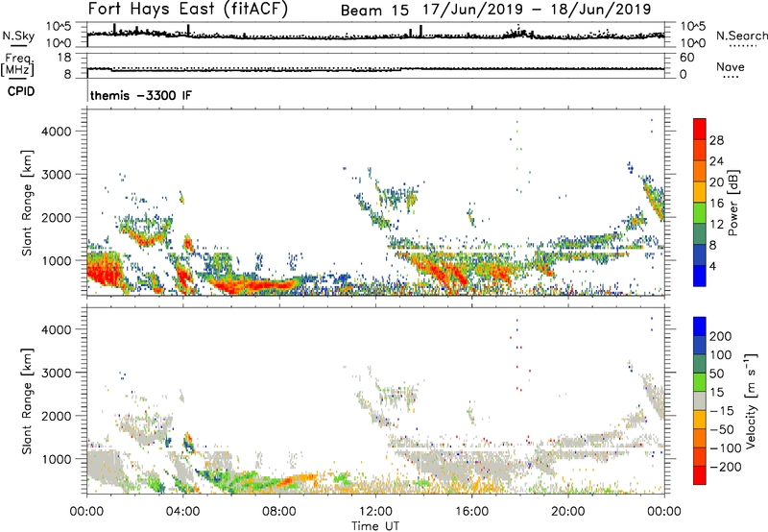Click the '08:00' time axis label
Viewport: 768px width, 532px height.
[x=278, y=512]
